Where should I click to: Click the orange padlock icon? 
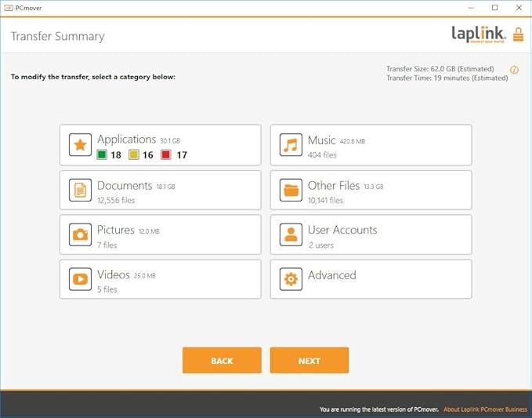[x=518, y=35]
